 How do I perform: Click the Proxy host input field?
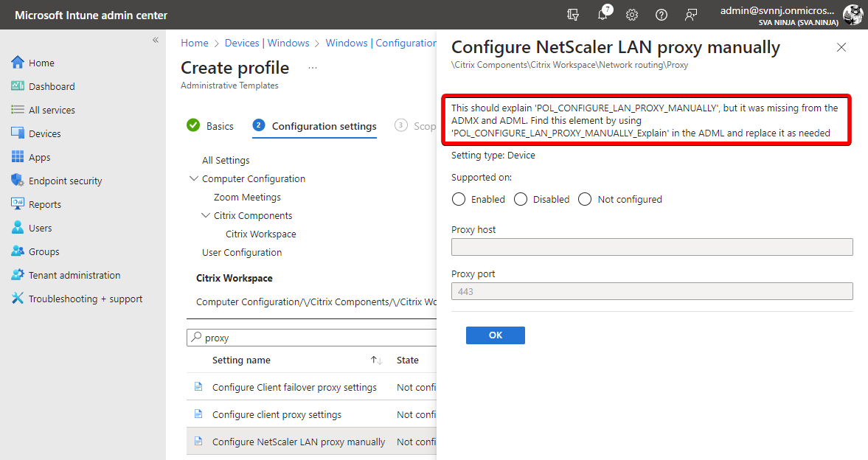pos(652,247)
